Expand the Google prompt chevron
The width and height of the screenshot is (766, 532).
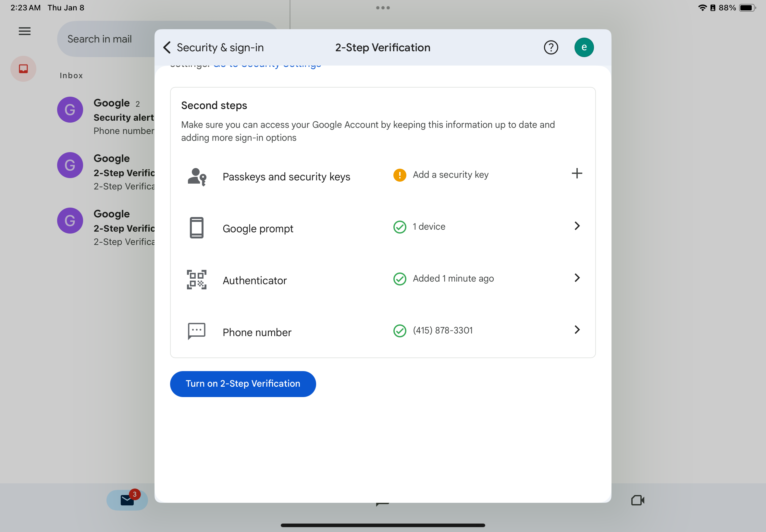[x=577, y=226]
